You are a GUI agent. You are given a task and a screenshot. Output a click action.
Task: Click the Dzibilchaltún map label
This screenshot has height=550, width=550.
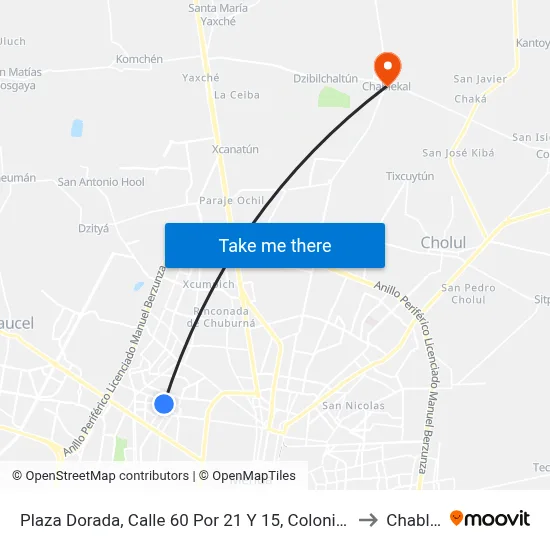[325, 79]
